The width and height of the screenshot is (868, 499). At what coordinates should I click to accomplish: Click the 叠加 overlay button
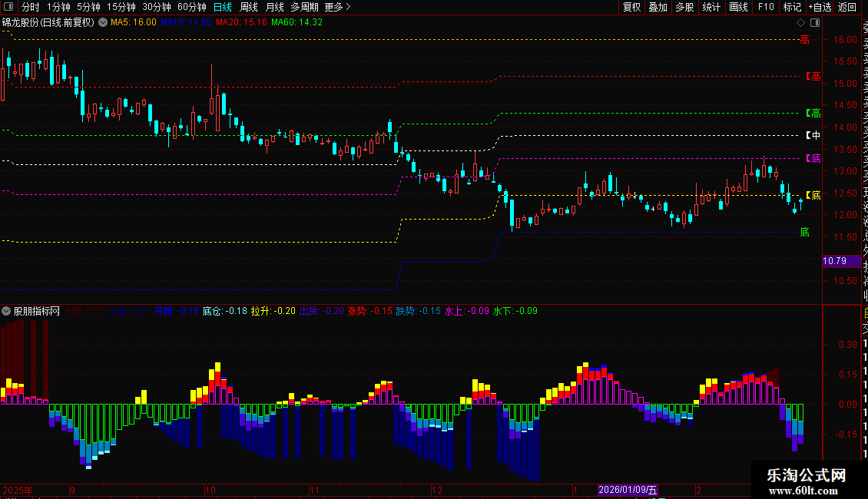click(x=658, y=7)
